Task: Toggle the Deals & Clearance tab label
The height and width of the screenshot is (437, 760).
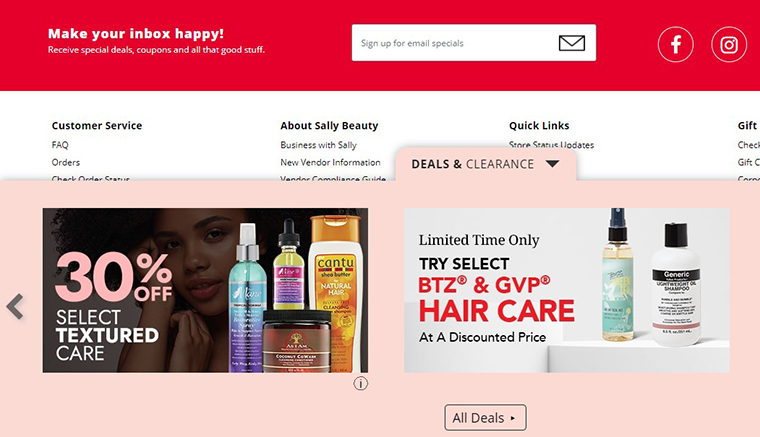Action: [x=473, y=164]
